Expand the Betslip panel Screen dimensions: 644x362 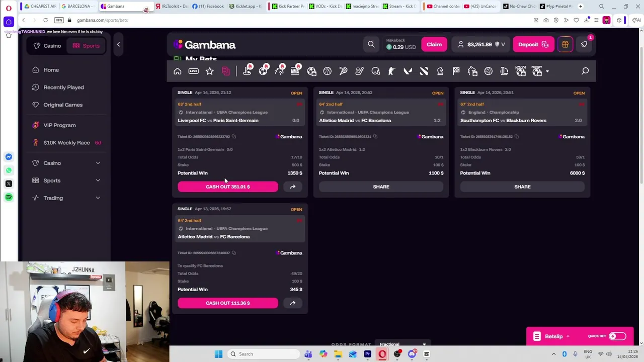pos(553,336)
